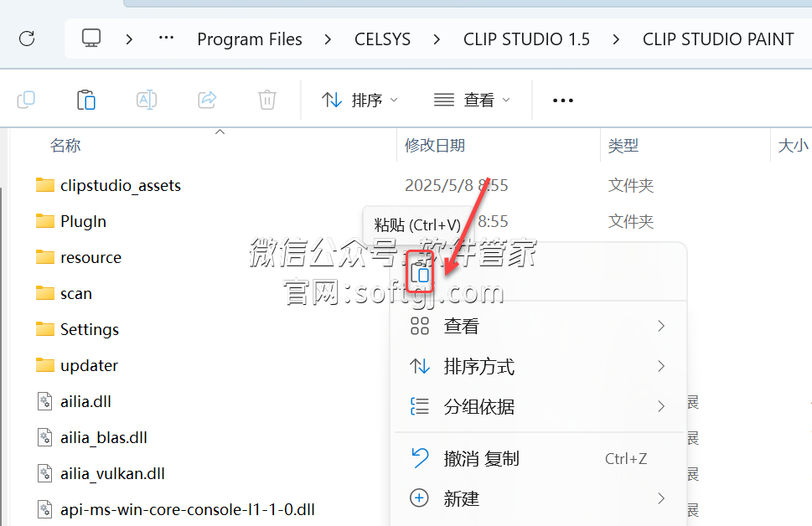
Task: Click the Paste icon in the toolbar
Action: (86, 99)
